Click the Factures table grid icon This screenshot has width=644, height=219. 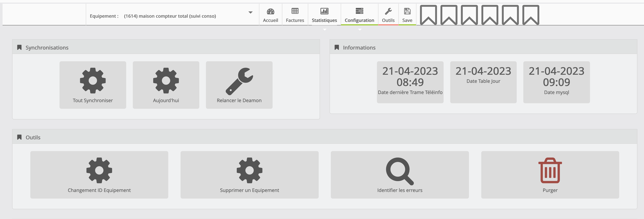pyautogui.click(x=295, y=11)
